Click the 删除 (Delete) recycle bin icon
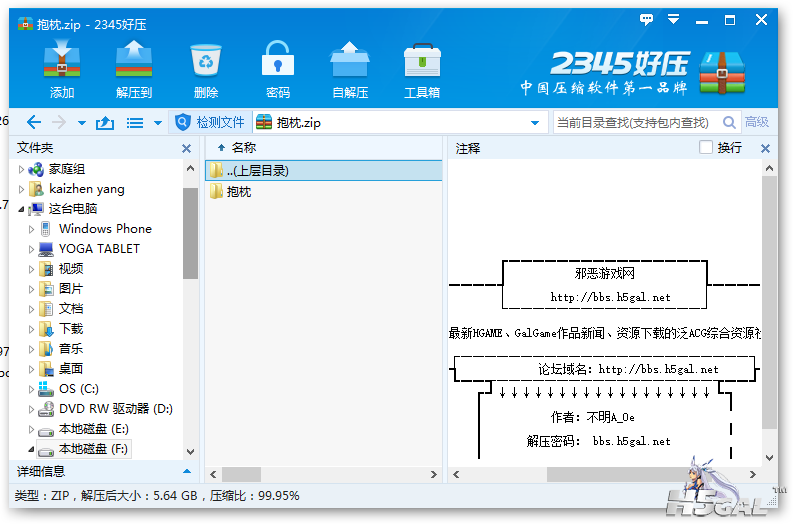The width and height of the screenshot is (793, 524). (206, 59)
